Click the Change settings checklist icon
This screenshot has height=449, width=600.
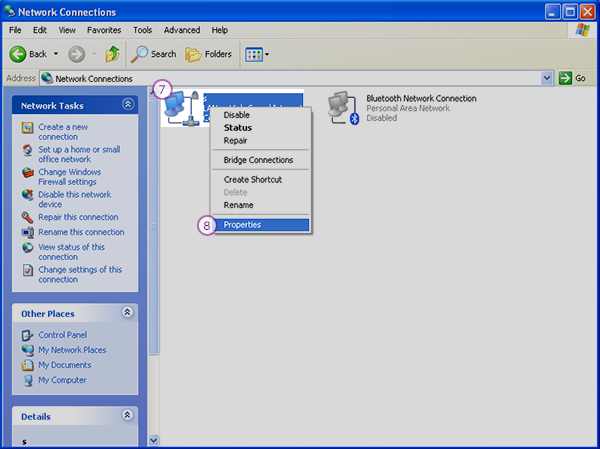[x=27, y=270]
